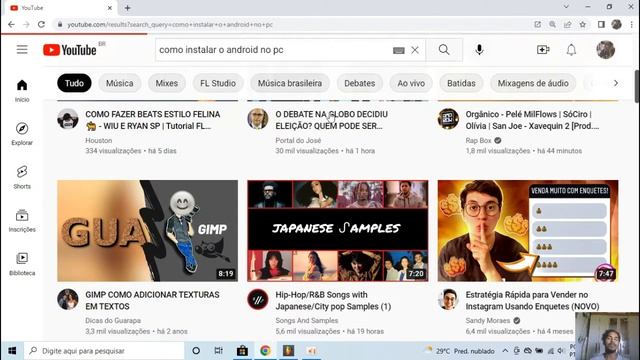Open video O DEBATE NA GLOBO DECIDIU
The height and width of the screenshot is (360, 640).
[x=331, y=120]
